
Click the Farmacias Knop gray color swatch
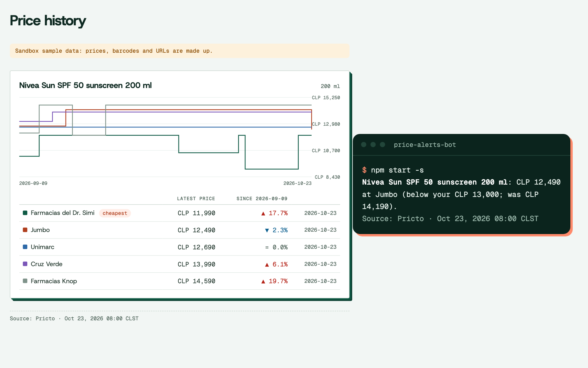pyautogui.click(x=25, y=281)
